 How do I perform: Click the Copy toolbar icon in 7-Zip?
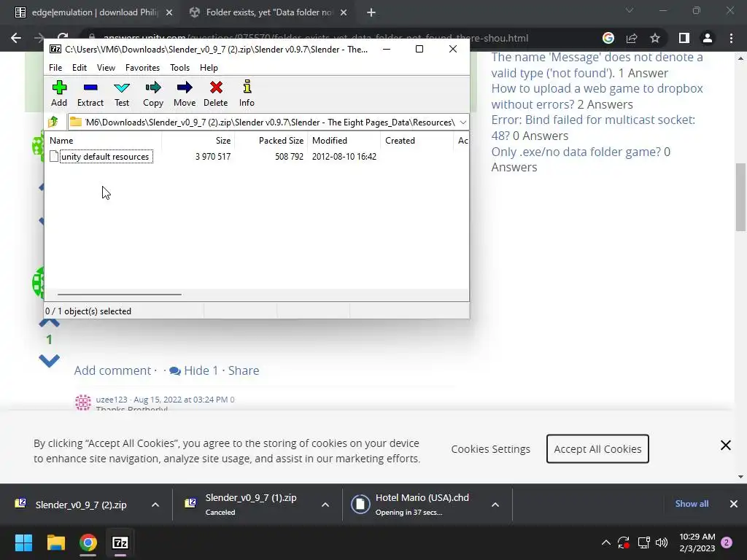[x=153, y=93]
